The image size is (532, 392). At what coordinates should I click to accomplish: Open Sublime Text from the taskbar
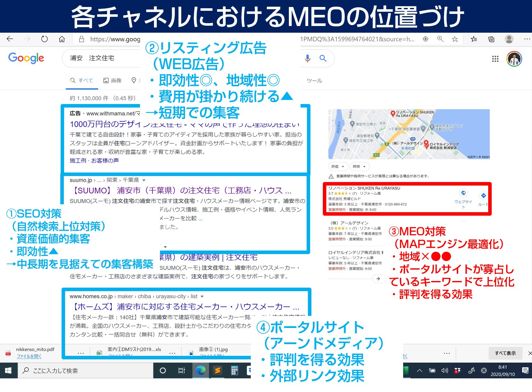(217, 370)
